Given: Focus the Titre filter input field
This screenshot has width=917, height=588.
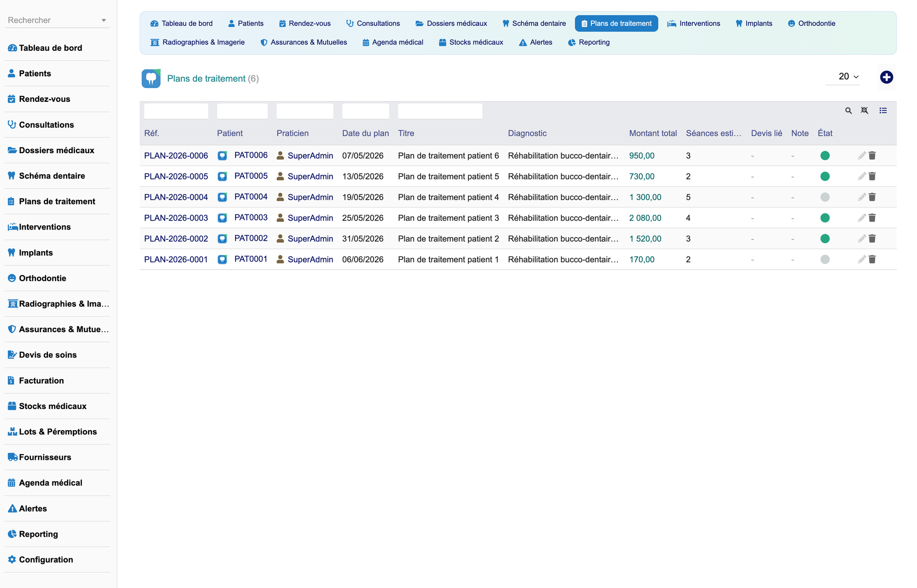Looking at the screenshot, I should click(440, 111).
